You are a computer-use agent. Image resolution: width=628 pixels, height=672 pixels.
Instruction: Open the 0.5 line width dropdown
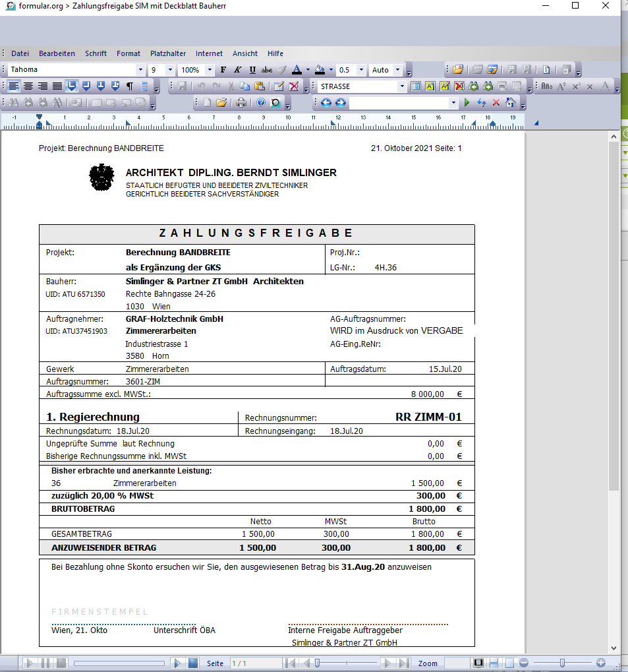point(361,69)
